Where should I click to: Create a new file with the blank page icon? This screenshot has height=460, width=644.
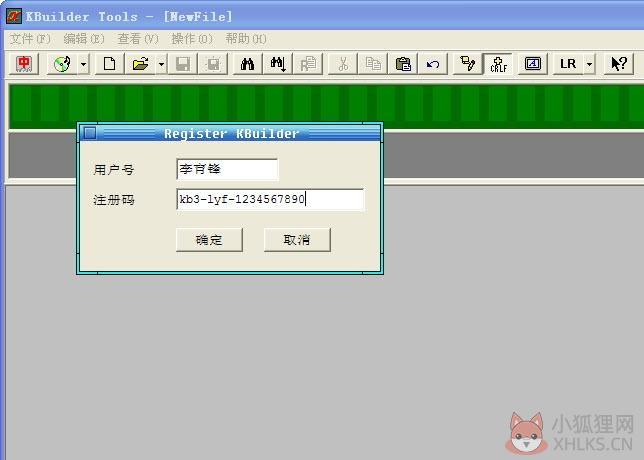pyautogui.click(x=109, y=64)
